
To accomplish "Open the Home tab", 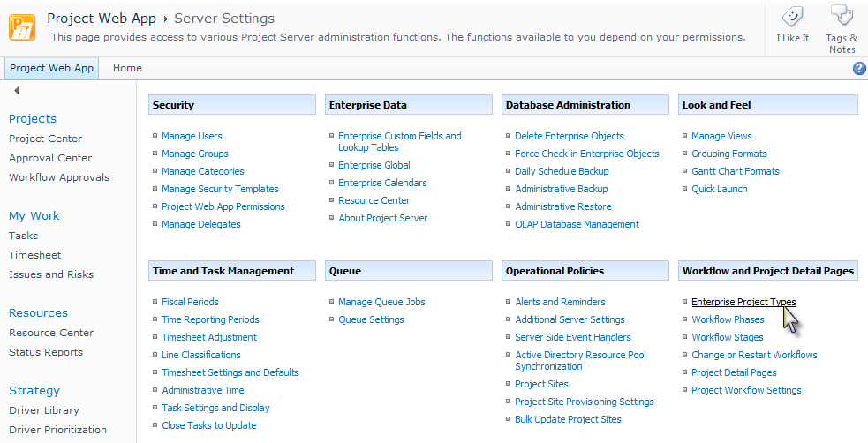I will click(x=127, y=68).
